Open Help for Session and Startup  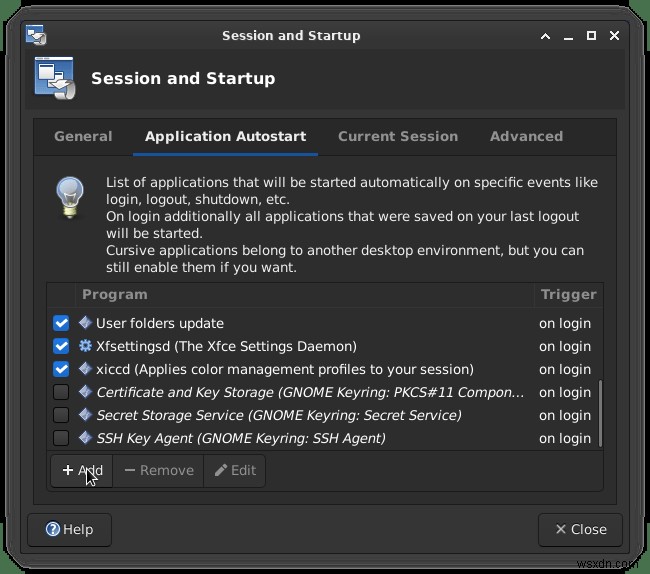(70, 529)
